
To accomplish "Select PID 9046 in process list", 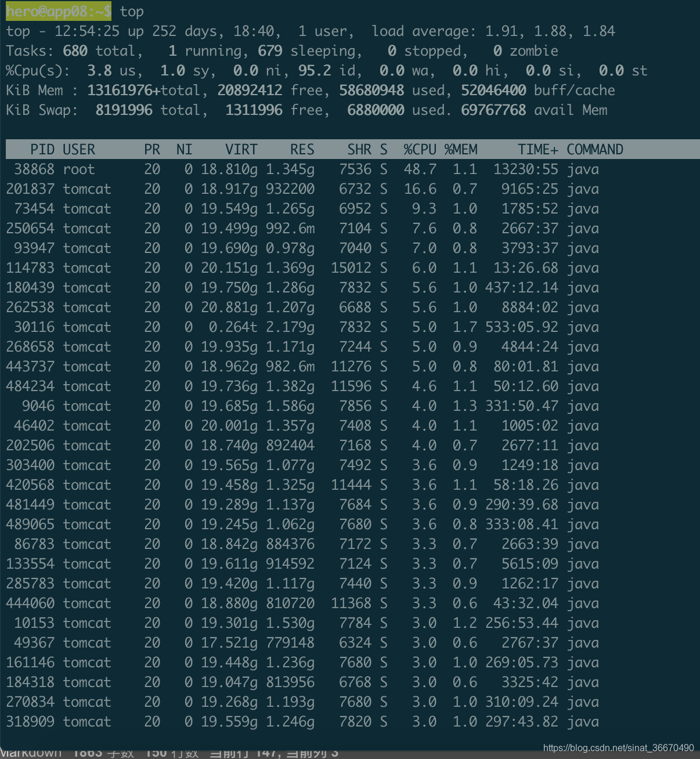I will (38, 406).
